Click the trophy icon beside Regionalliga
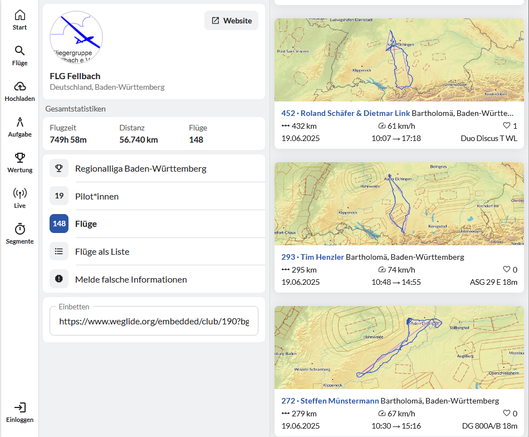 (x=59, y=168)
